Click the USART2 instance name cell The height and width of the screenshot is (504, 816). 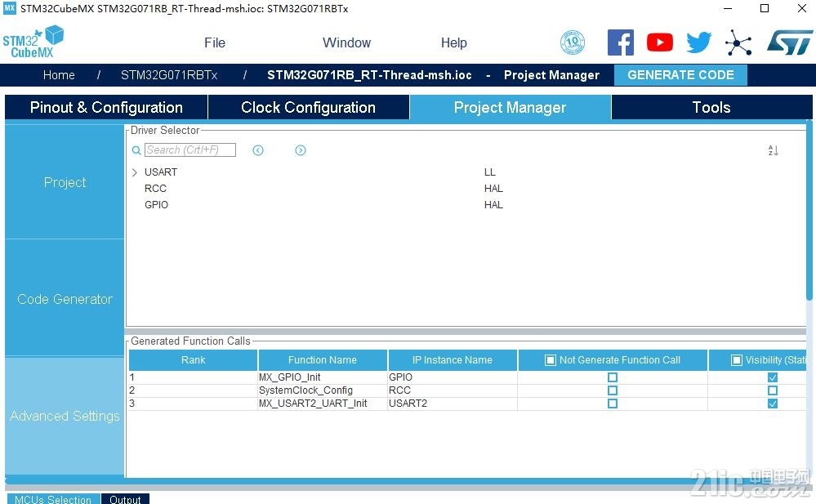(453, 404)
